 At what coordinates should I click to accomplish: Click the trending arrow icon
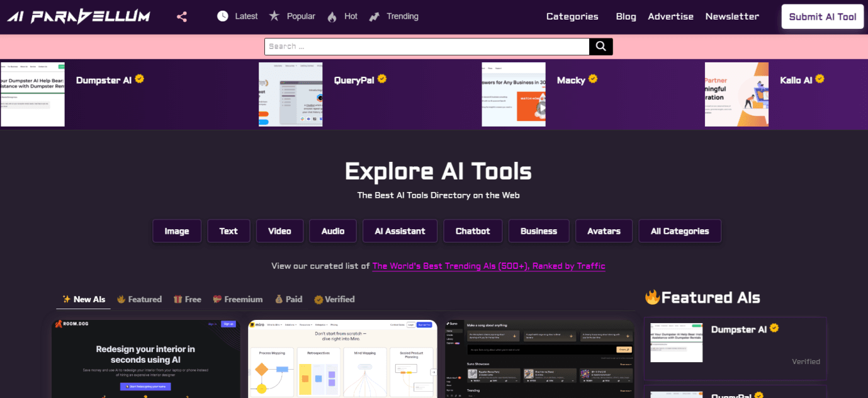[375, 16]
